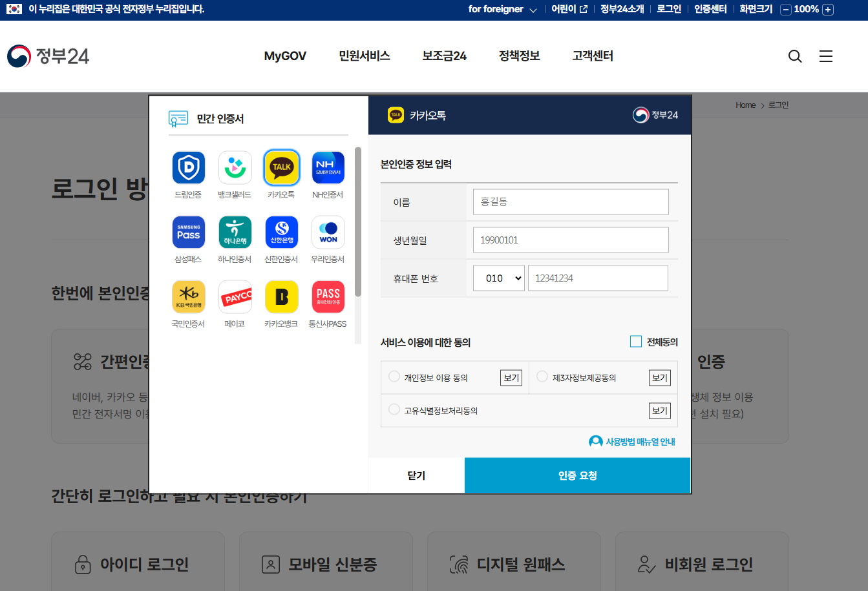Image resolution: width=868 pixels, height=591 pixels.
Task: Pick the 카카오뱅크 icon
Action: pyautogui.click(x=281, y=296)
